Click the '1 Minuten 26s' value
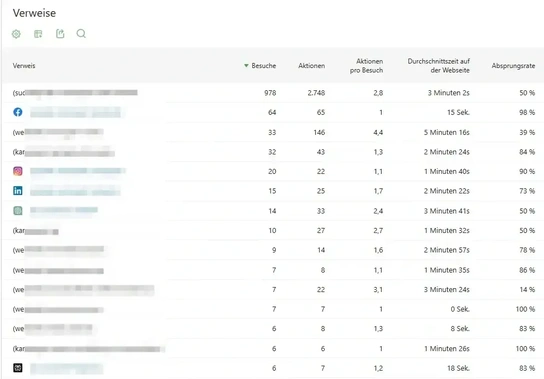The image size is (544, 379). 447,348
